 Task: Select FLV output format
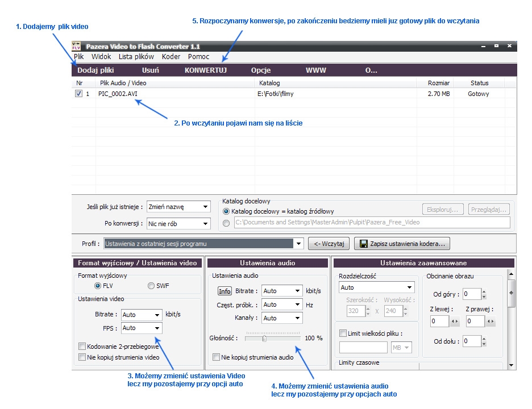coord(98,286)
